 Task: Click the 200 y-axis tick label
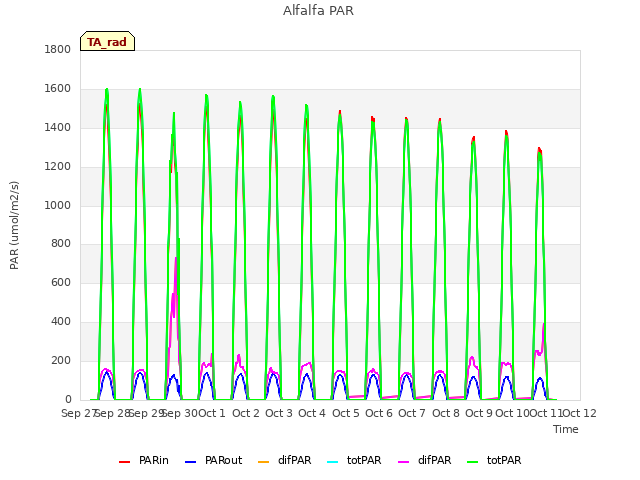(61, 361)
